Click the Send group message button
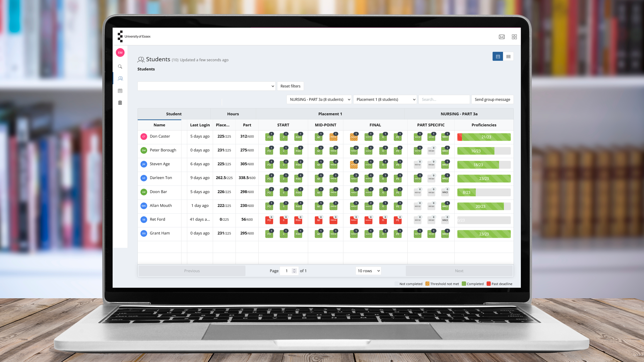 pos(492,100)
